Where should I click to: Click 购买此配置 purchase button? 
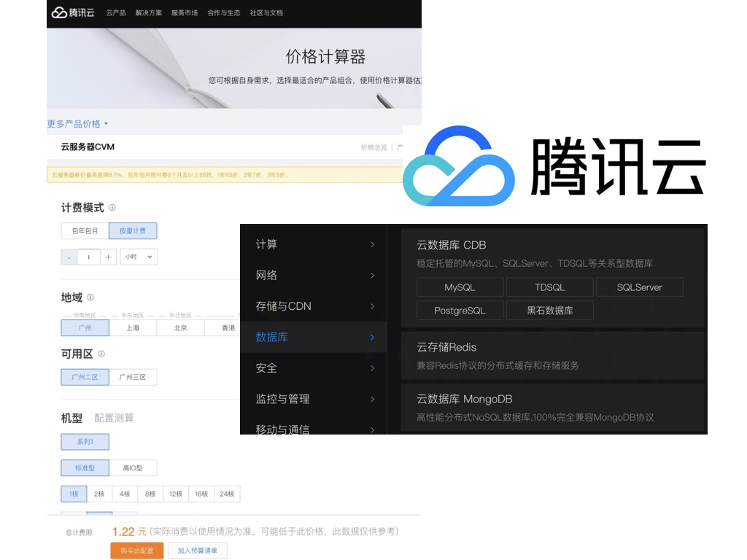(x=137, y=551)
